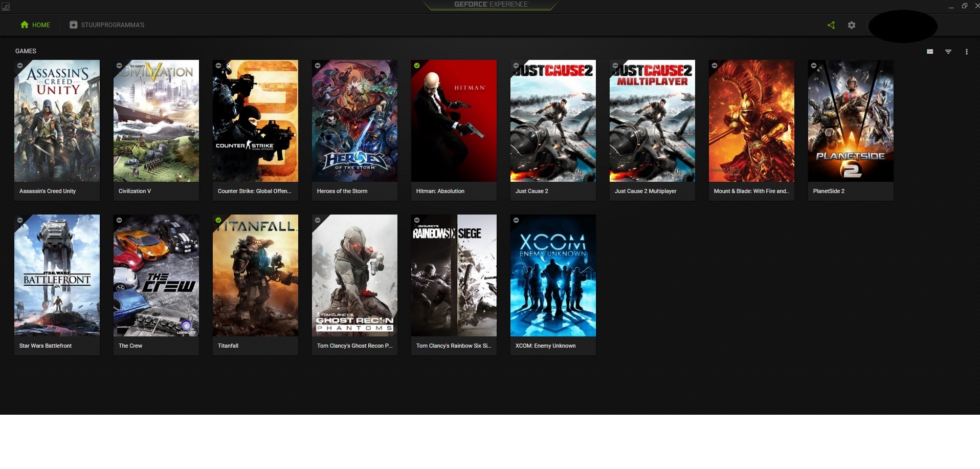Click the status badge on Just Cause 2 Multiplayer

pos(615,66)
